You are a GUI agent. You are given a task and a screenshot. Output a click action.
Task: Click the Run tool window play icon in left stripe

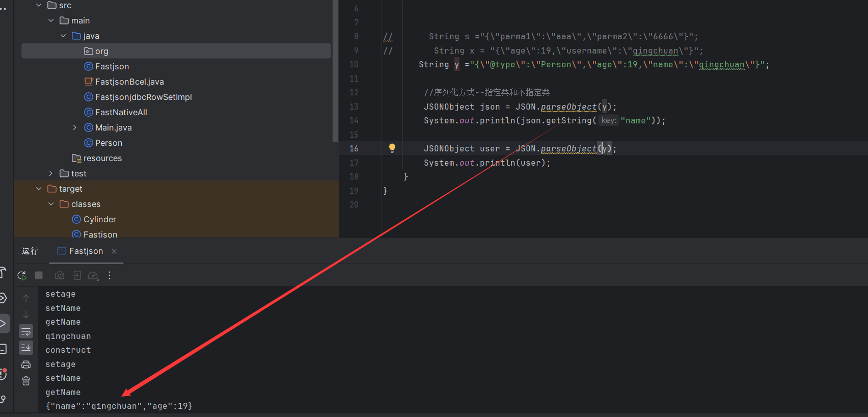[3, 323]
